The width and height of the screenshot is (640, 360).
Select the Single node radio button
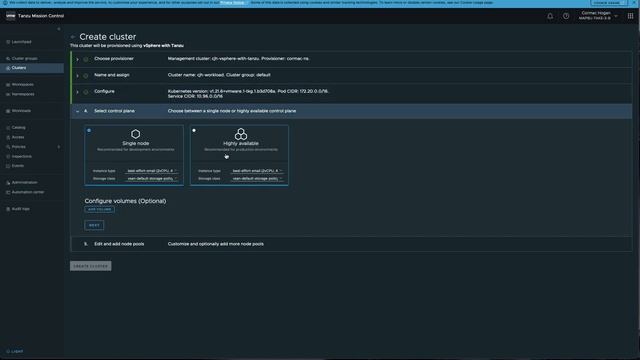[x=89, y=131]
